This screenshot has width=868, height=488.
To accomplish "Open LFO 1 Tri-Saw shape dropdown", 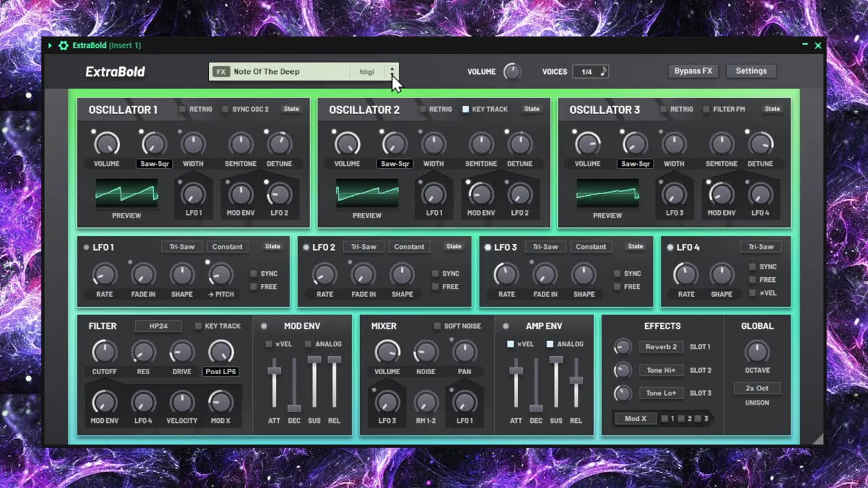I will click(x=182, y=247).
